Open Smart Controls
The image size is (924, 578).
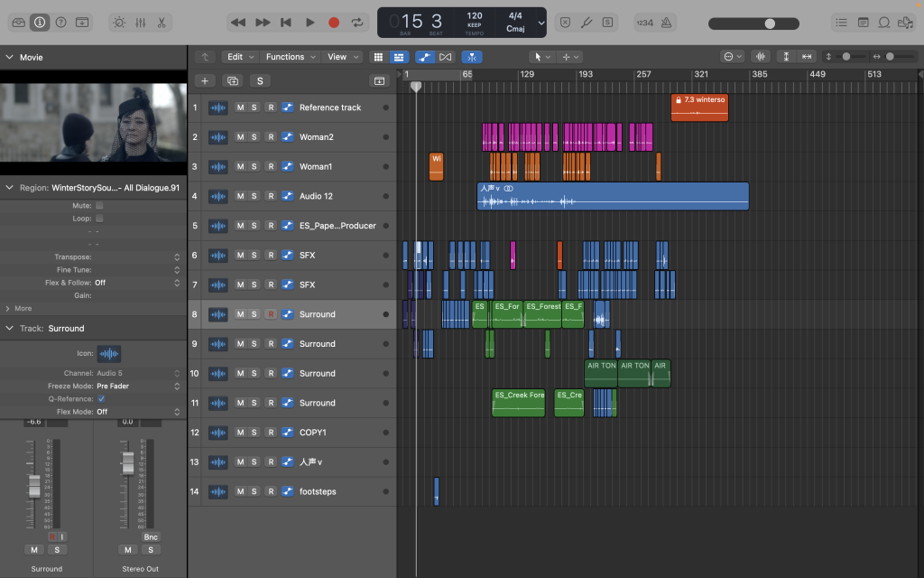120,23
